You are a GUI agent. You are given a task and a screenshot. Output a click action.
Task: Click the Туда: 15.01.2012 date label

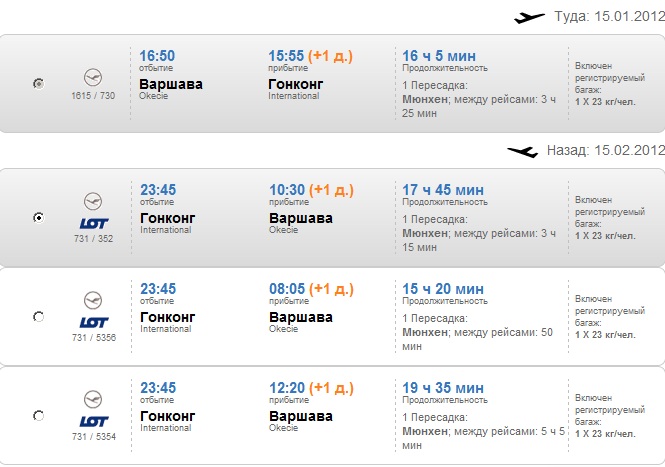click(x=607, y=17)
